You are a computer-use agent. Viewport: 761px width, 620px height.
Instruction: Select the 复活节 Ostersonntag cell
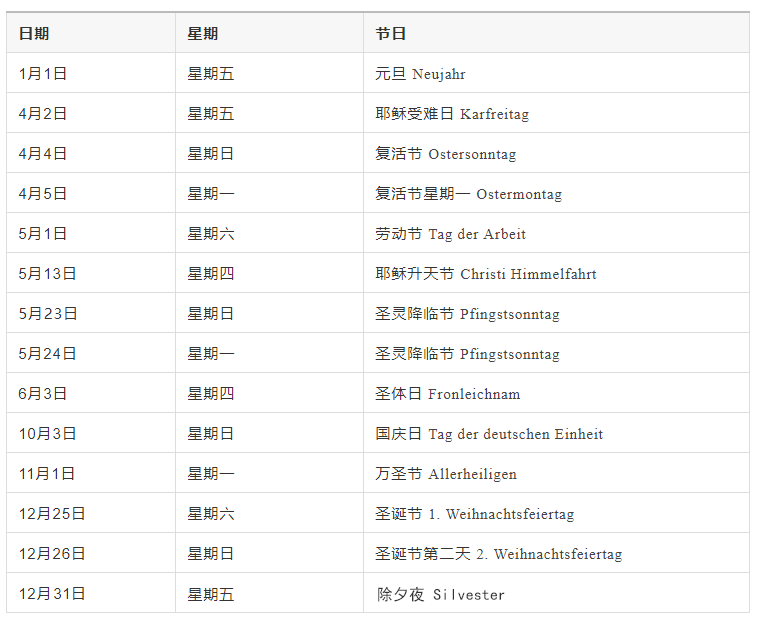click(446, 154)
